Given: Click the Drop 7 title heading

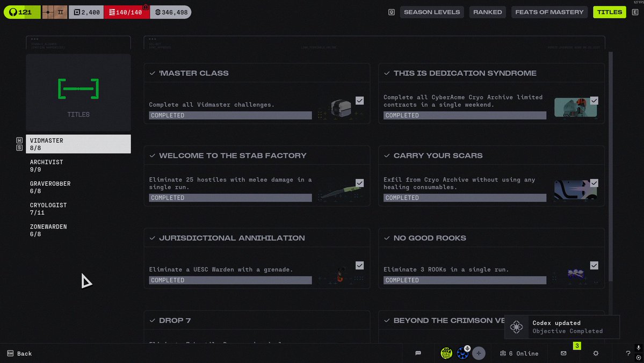Looking at the screenshot, I should coord(175,320).
